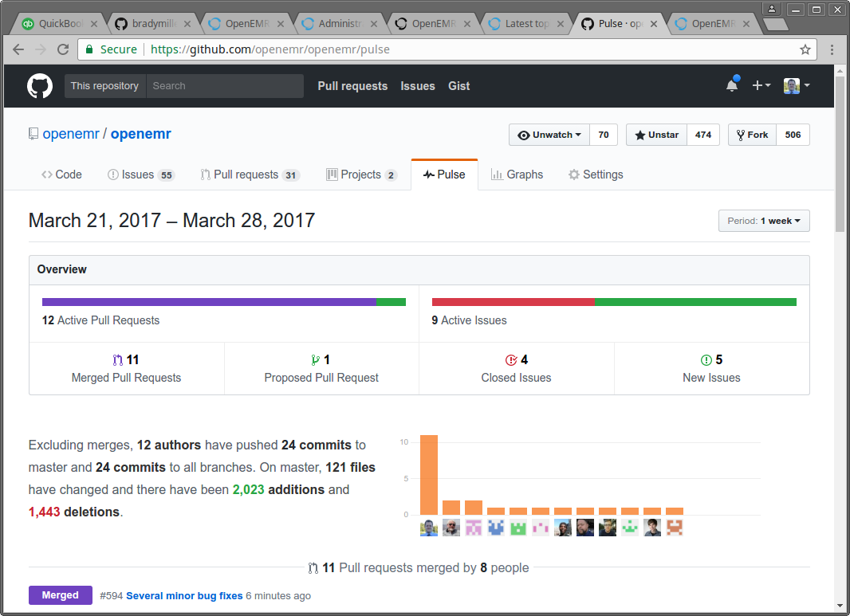Toggle Unwatch for the repository
This screenshot has height=616, width=850.
(549, 135)
